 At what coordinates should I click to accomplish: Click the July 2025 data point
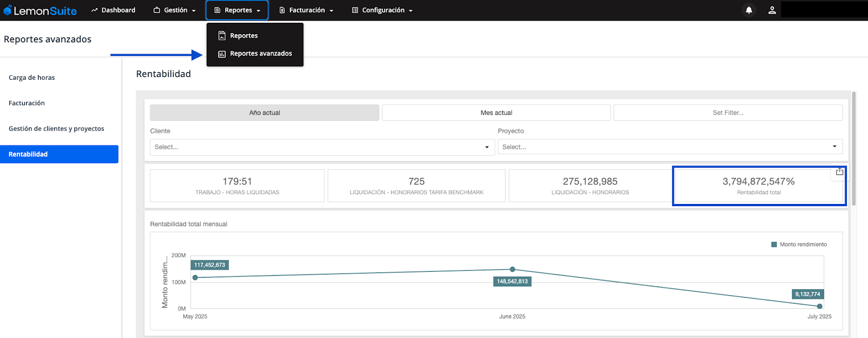[x=820, y=307]
